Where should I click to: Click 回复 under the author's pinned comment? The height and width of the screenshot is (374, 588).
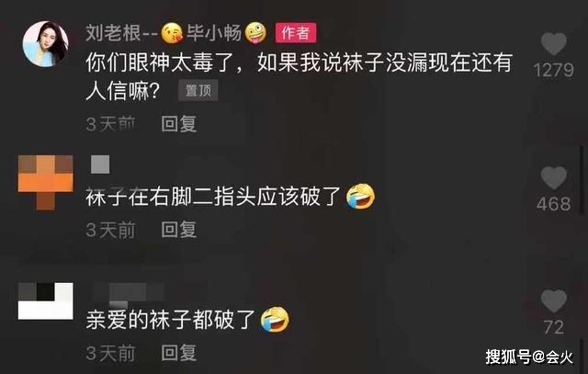[179, 123]
